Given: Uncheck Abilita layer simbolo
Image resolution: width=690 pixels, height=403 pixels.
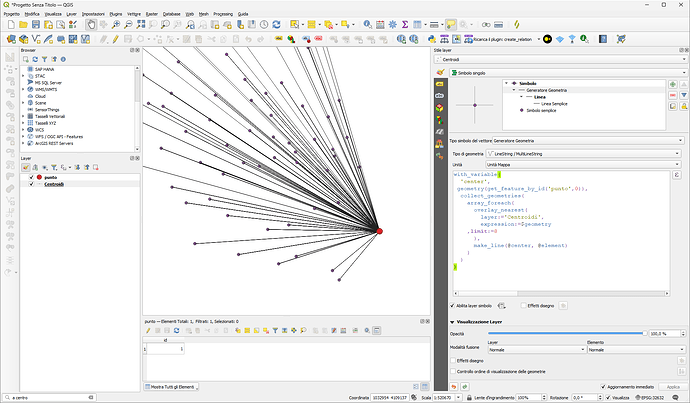Looking at the screenshot, I should click(x=452, y=305).
